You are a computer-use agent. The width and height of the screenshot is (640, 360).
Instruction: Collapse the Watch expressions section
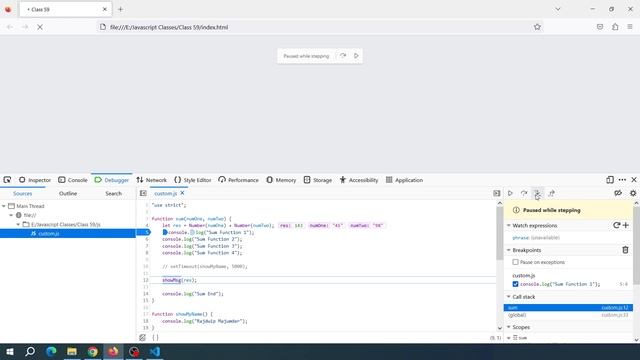click(509, 225)
